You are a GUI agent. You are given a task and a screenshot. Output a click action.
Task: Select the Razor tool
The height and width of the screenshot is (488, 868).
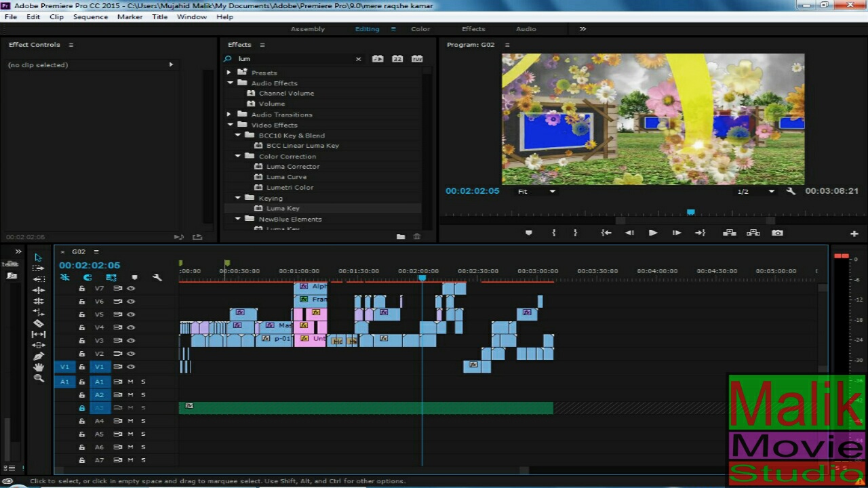(x=39, y=323)
